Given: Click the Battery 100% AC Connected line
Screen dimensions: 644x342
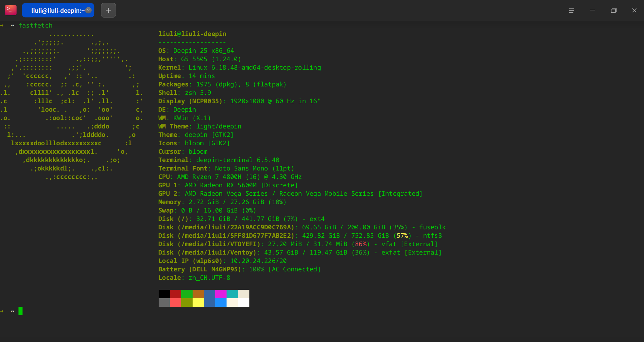Looking at the screenshot, I should tap(239, 269).
